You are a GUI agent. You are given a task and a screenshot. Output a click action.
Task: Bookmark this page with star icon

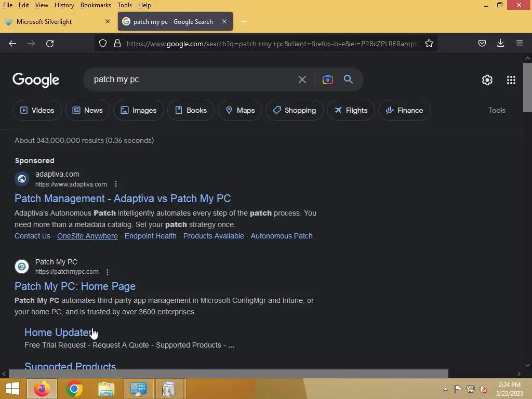click(x=429, y=44)
